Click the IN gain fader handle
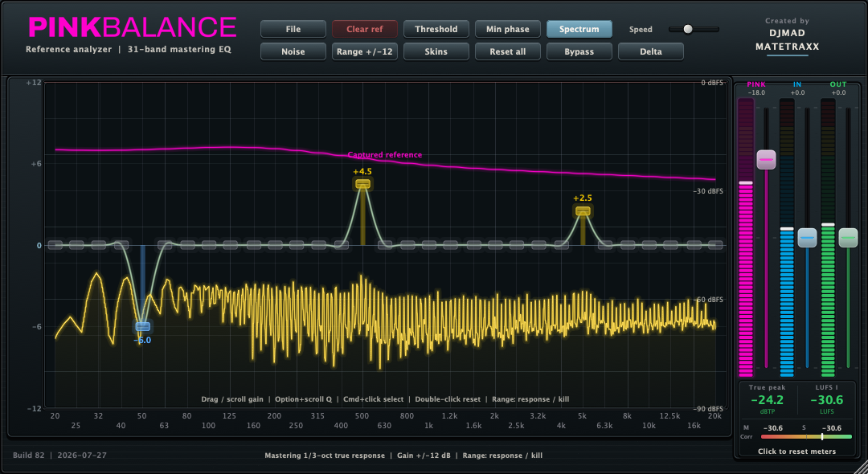 (x=807, y=238)
